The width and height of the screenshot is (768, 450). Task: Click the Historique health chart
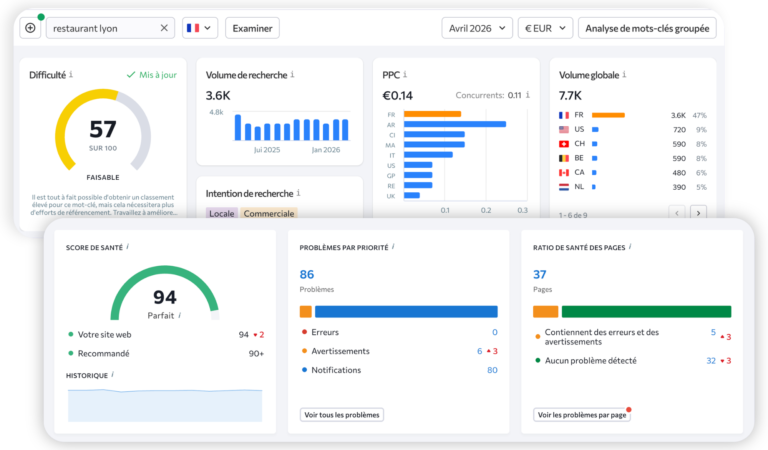pyautogui.click(x=165, y=405)
